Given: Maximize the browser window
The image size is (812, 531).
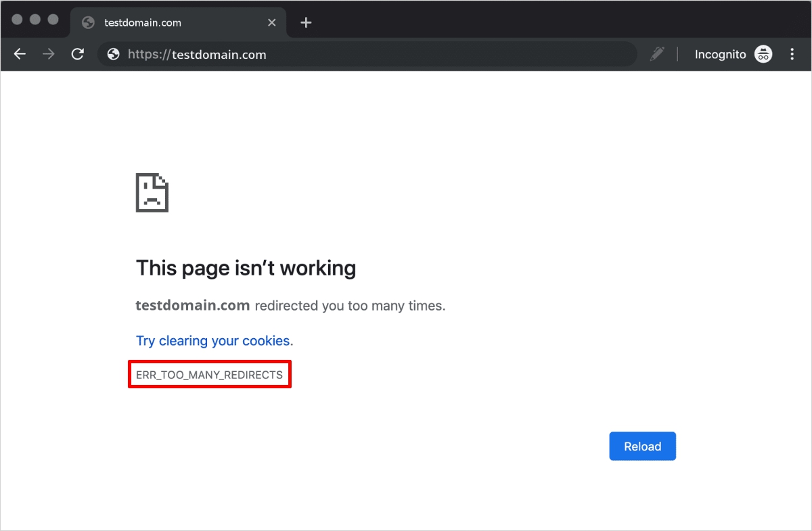Looking at the screenshot, I should 53,20.
